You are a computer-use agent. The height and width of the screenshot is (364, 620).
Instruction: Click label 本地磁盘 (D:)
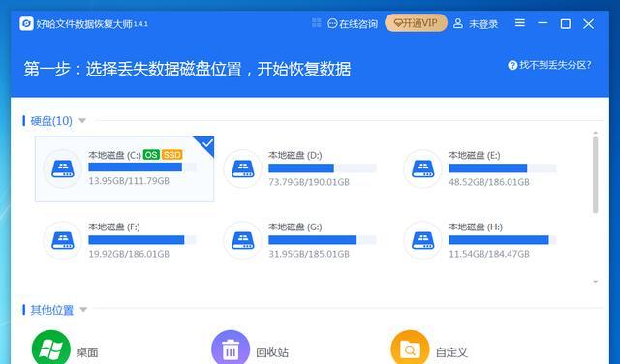(x=294, y=155)
